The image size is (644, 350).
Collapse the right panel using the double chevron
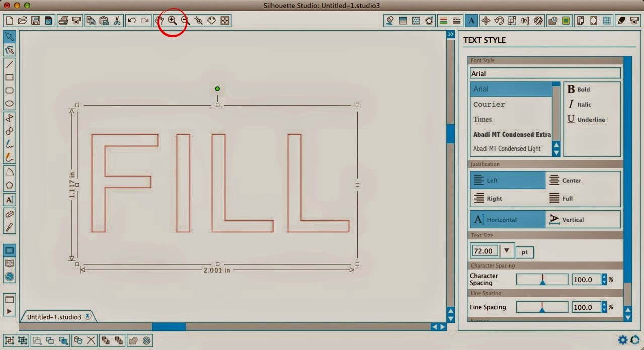450,34
